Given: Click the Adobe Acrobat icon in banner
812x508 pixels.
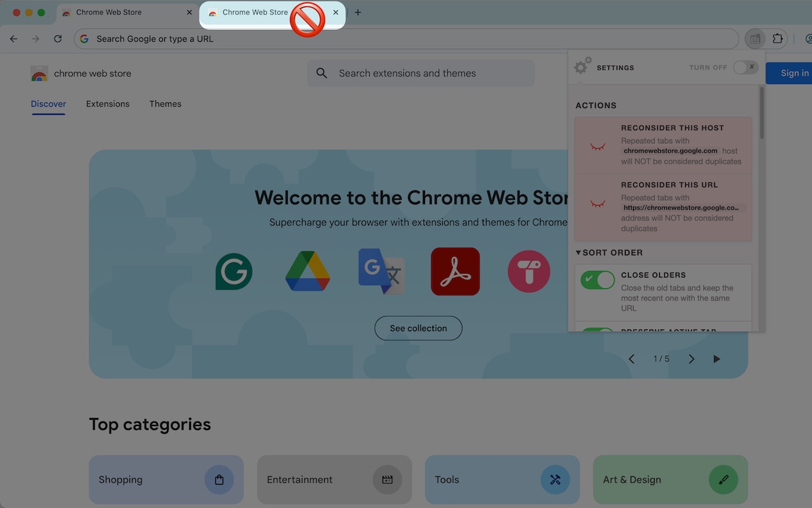Looking at the screenshot, I should coord(455,271).
